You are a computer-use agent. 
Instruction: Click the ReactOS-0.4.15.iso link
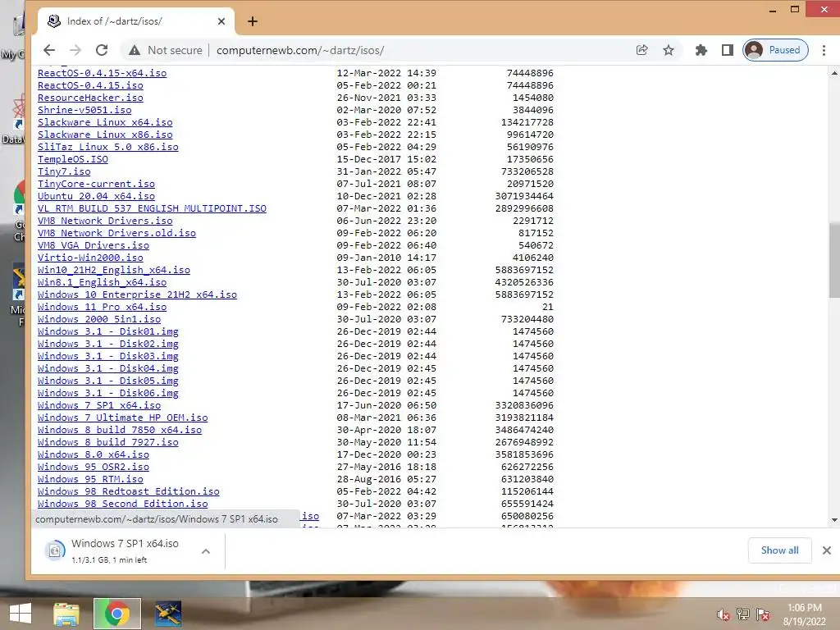click(x=90, y=85)
